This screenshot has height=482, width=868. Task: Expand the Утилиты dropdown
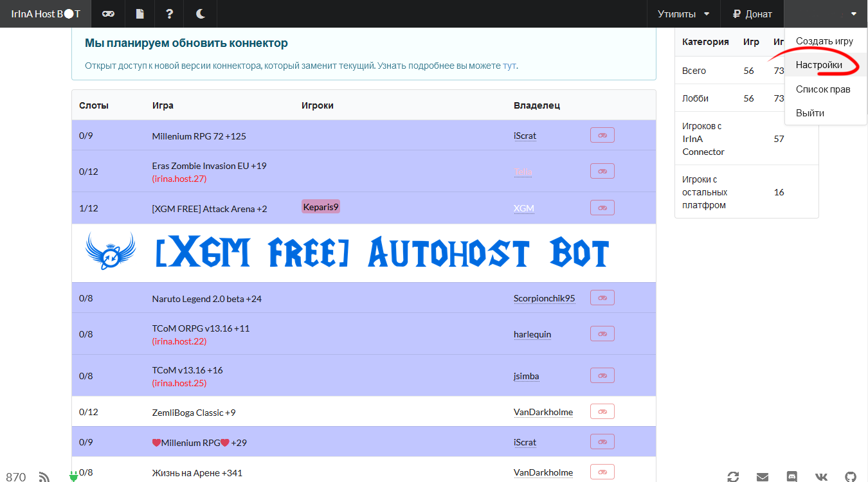pos(683,13)
